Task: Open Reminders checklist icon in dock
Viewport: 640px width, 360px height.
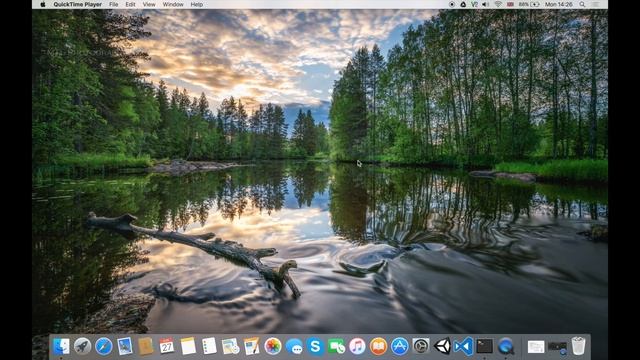Action: click(x=209, y=347)
